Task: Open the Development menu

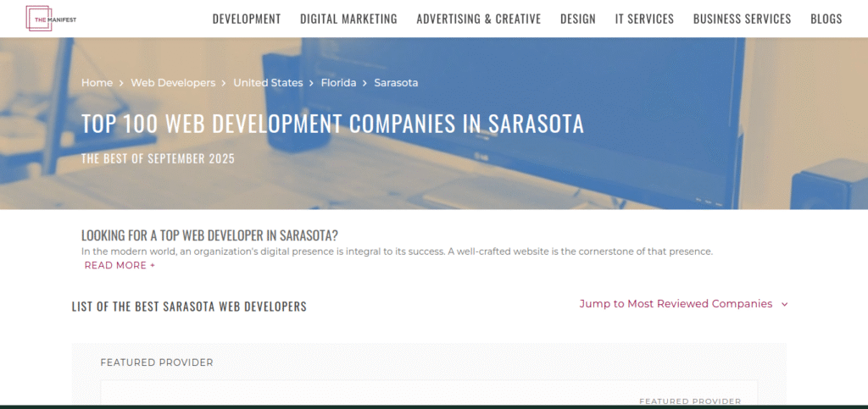Action: pos(247,19)
